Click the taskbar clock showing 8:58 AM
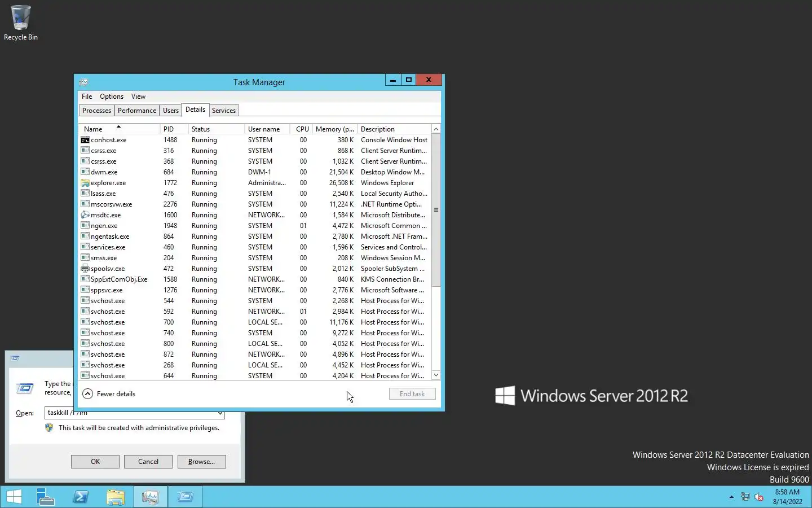Screen dimensions: 812x508 788,497
